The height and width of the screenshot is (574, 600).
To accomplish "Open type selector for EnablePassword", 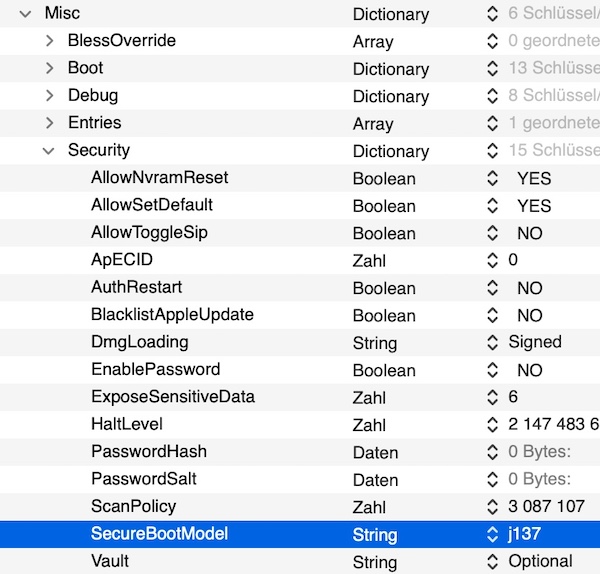I will point(491,370).
